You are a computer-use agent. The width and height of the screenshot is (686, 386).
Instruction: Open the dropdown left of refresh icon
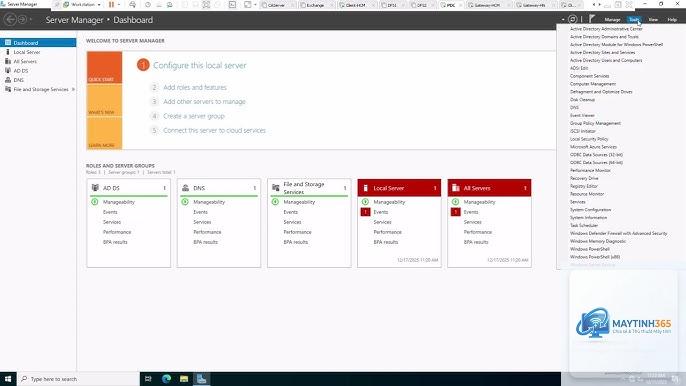[563, 20]
